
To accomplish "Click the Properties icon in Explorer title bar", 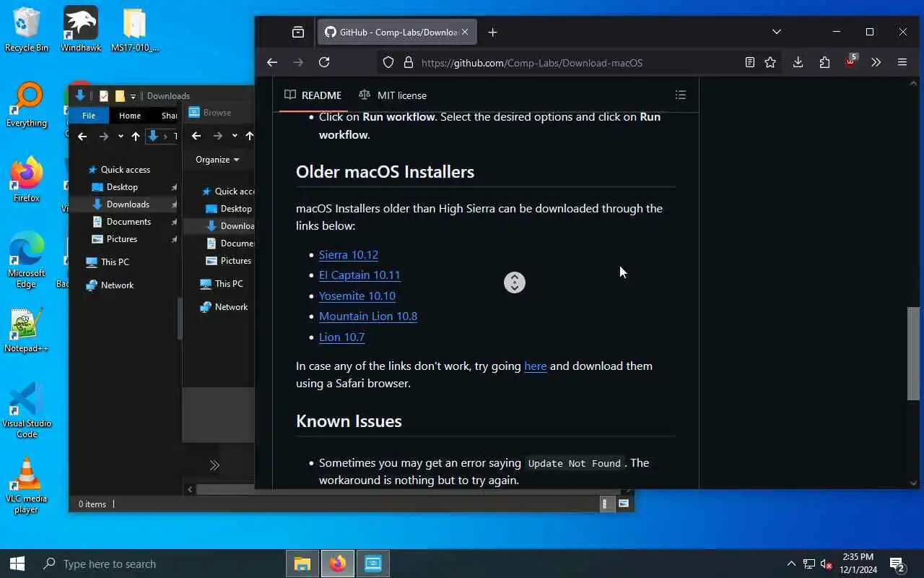I will 104,95.
